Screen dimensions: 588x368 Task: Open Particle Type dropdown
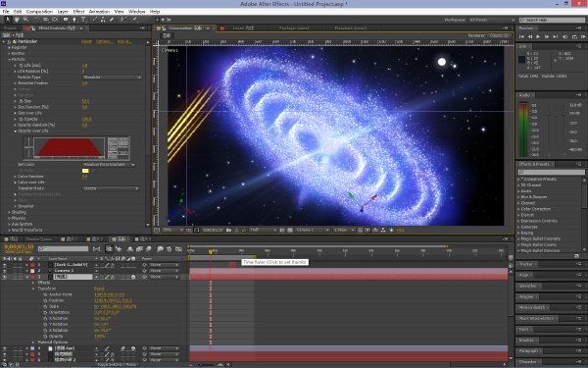(112, 77)
